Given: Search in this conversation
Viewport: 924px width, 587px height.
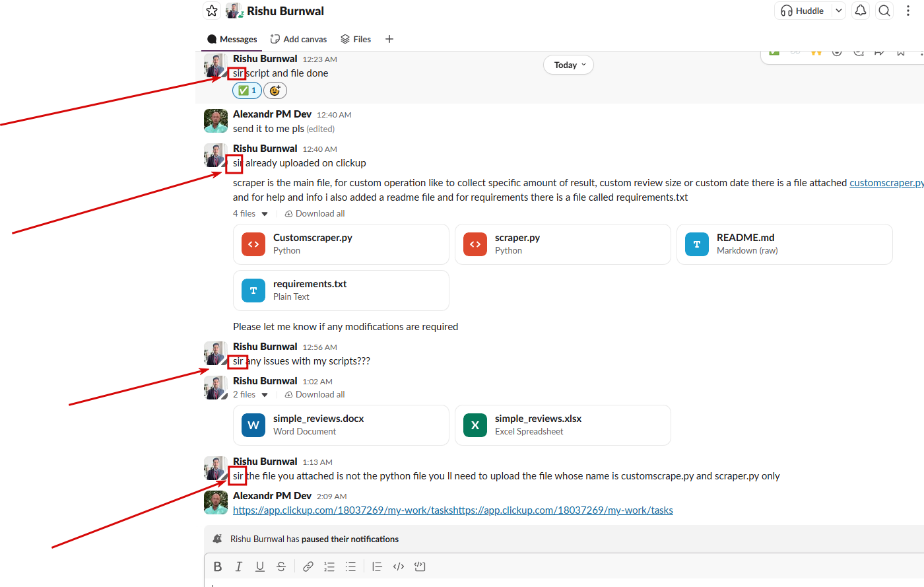Looking at the screenshot, I should (x=884, y=11).
